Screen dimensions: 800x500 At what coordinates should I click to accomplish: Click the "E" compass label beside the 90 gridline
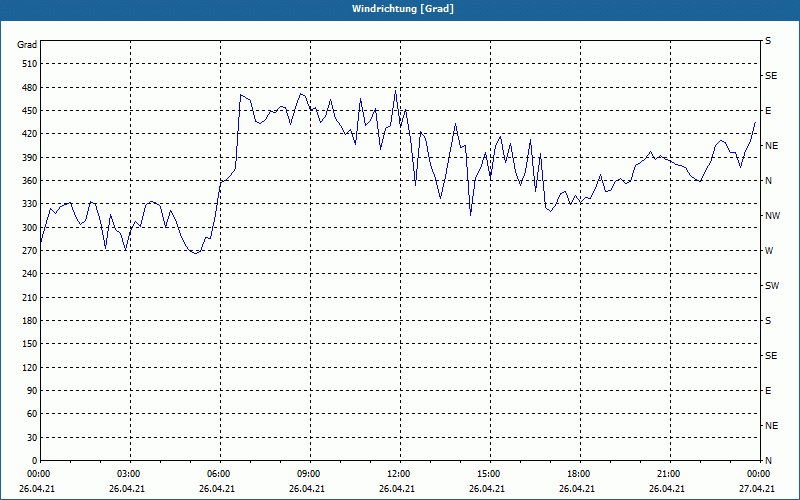click(768, 391)
